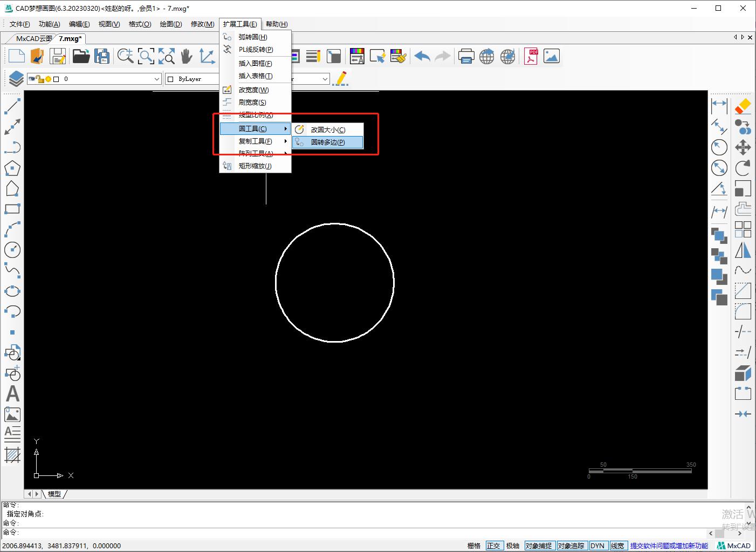Screen dimensions: 756x552
Task: Expand the 圆工具 submenu
Action: 255,128
